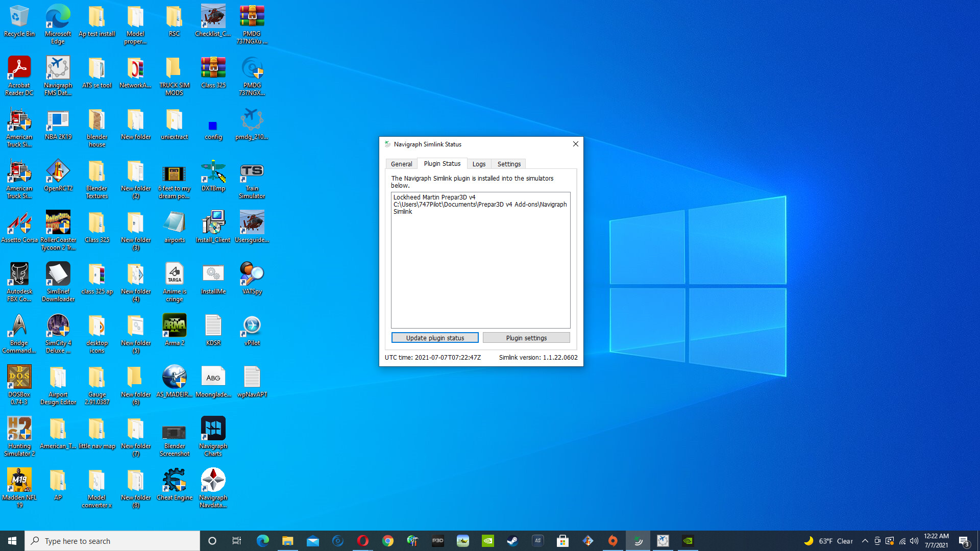Click the Cheat Engine desktop icon
Viewport: 980px width, 551px height.
tap(174, 485)
